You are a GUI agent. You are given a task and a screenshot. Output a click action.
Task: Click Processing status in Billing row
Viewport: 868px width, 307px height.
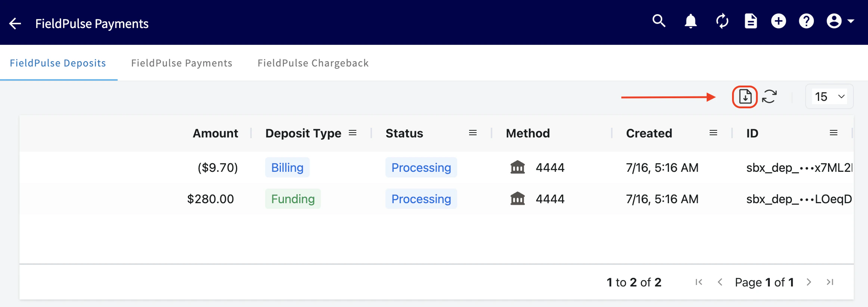click(x=421, y=168)
